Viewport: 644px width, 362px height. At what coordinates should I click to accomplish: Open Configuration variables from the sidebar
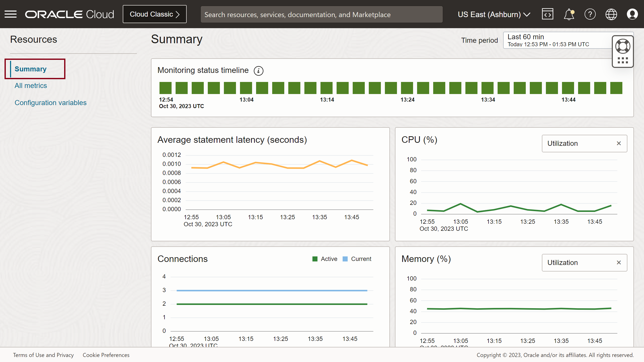tap(51, 103)
